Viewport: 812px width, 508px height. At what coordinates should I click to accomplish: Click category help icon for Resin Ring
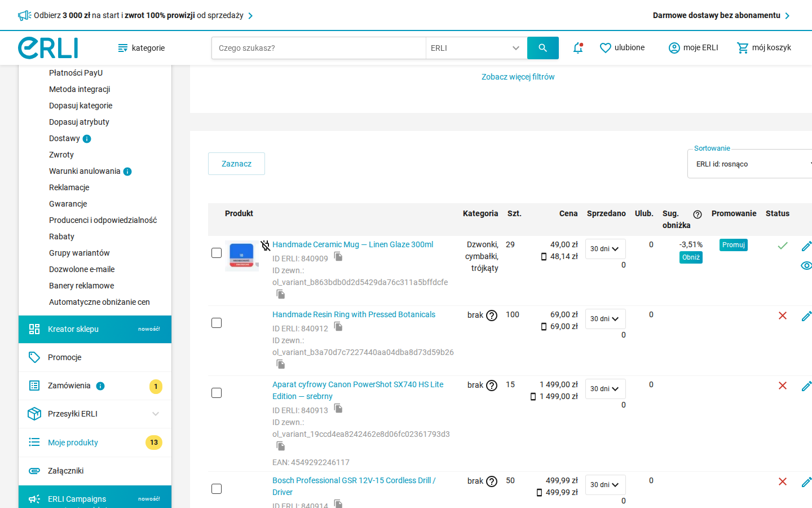[x=492, y=316]
